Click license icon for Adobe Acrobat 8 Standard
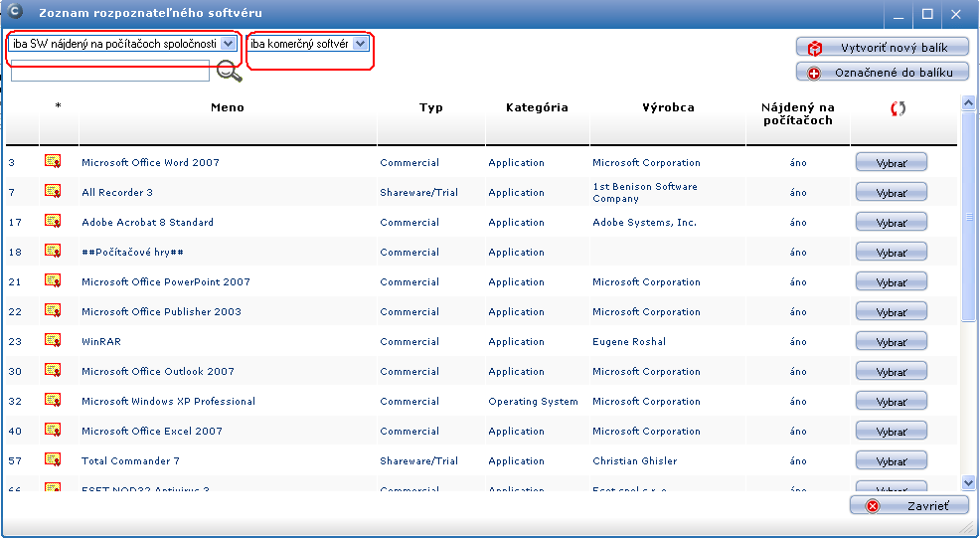The height and width of the screenshot is (538, 980). pyautogui.click(x=53, y=221)
